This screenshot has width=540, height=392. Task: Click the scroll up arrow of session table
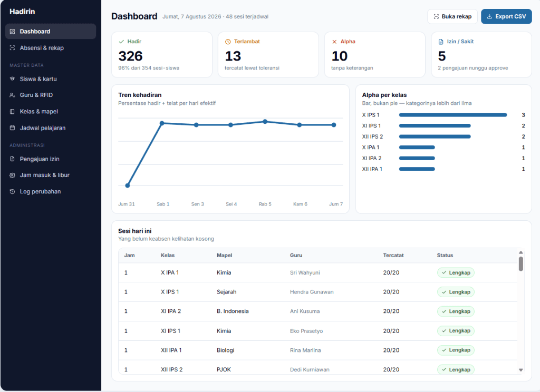click(x=520, y=252)
